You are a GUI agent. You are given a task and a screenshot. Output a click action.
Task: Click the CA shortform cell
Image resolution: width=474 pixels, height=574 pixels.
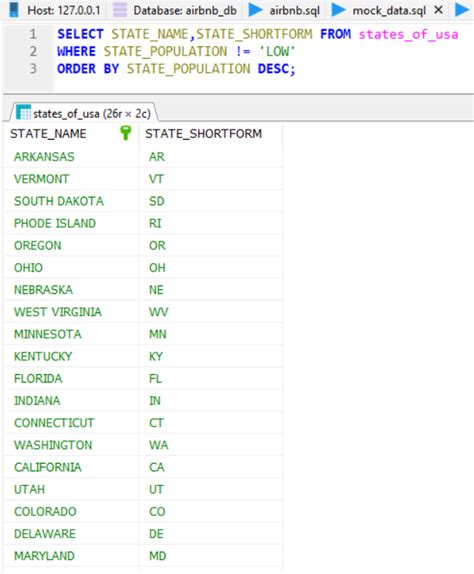click(x=211, y=467)
